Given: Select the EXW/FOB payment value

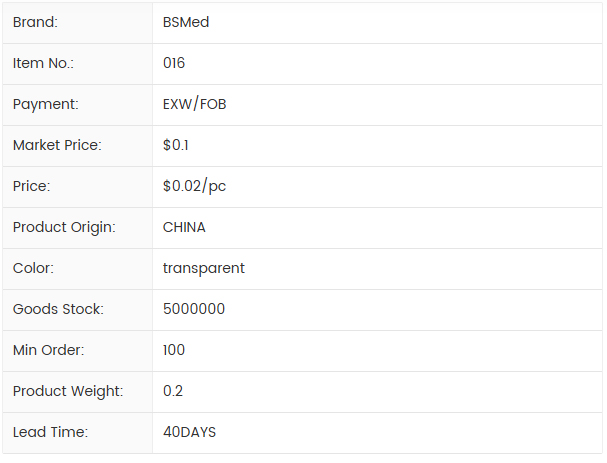Looking at the screenshot, I should [194, 104].
